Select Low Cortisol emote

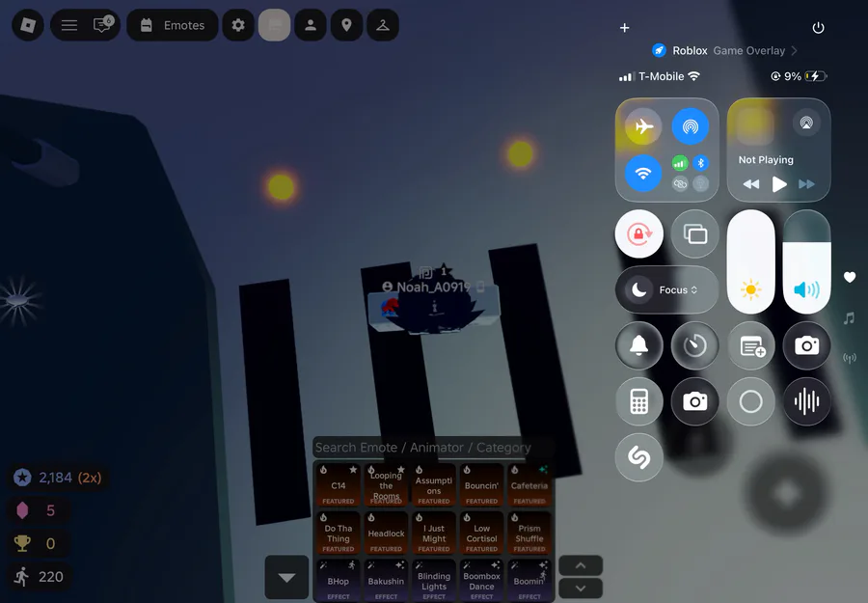[x=481, y=534]
